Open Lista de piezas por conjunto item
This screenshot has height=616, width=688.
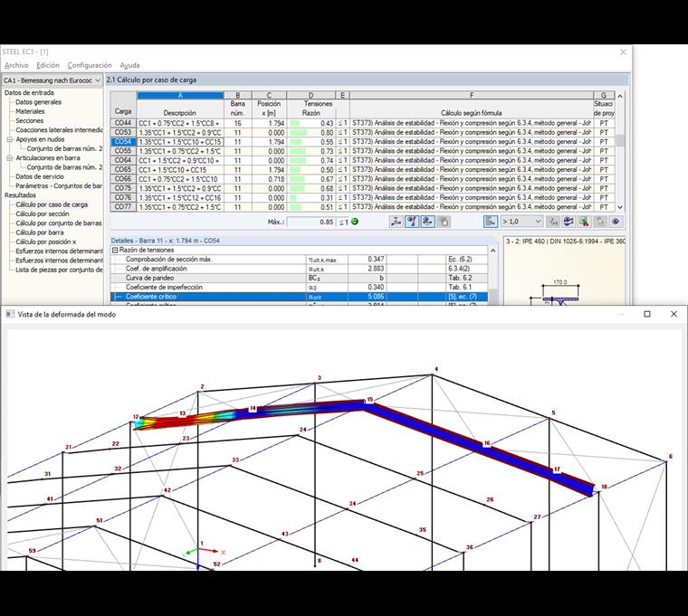pos(59,270)
